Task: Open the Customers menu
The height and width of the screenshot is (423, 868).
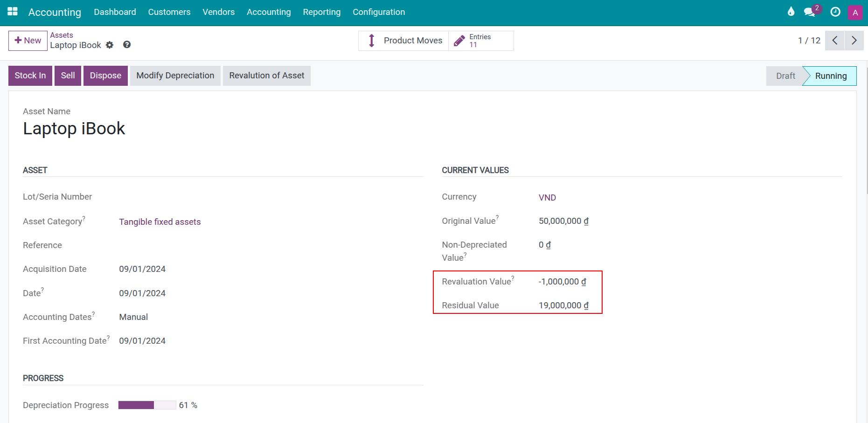Action: click(169, 12)
